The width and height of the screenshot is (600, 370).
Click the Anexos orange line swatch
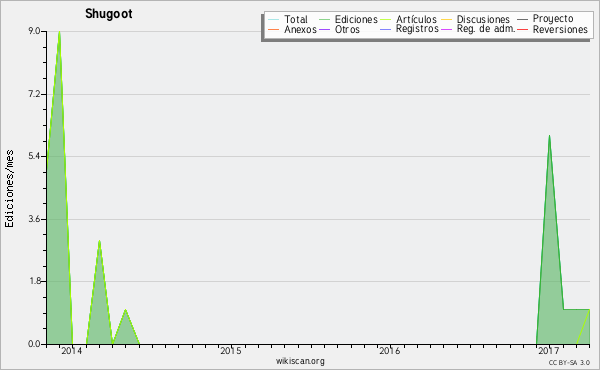coord(274,29)
